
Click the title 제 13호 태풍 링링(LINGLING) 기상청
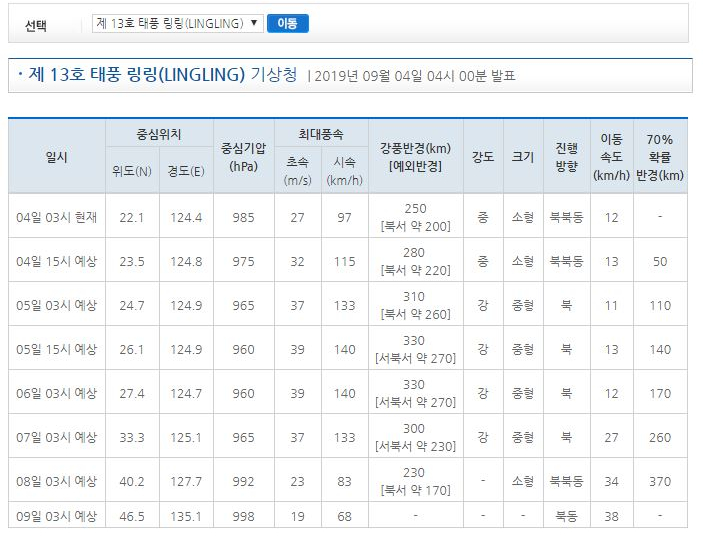pos(163,74)
